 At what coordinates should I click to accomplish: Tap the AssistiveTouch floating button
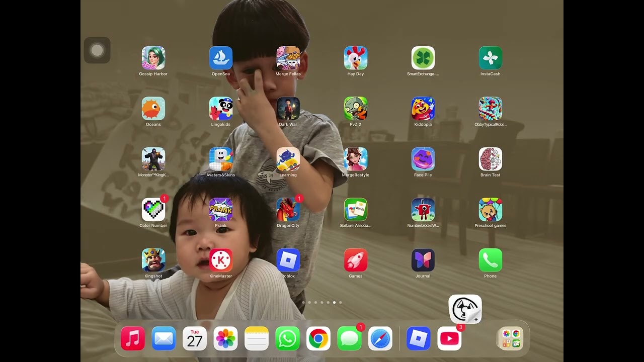pos(97,50)
